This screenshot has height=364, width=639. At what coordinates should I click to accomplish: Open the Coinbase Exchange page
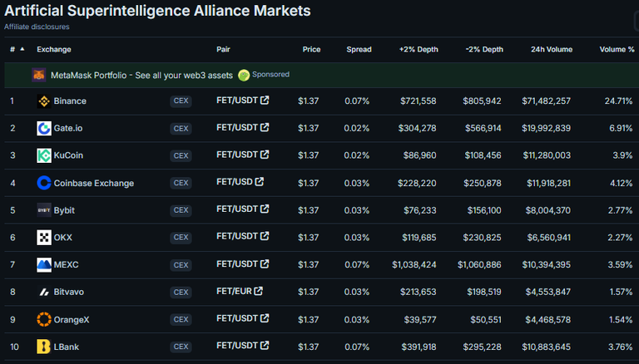[x=94, y=183]
